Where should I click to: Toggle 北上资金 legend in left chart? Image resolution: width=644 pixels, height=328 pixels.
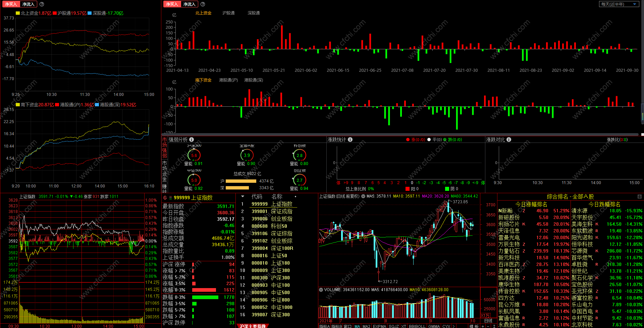coord(33,13)
